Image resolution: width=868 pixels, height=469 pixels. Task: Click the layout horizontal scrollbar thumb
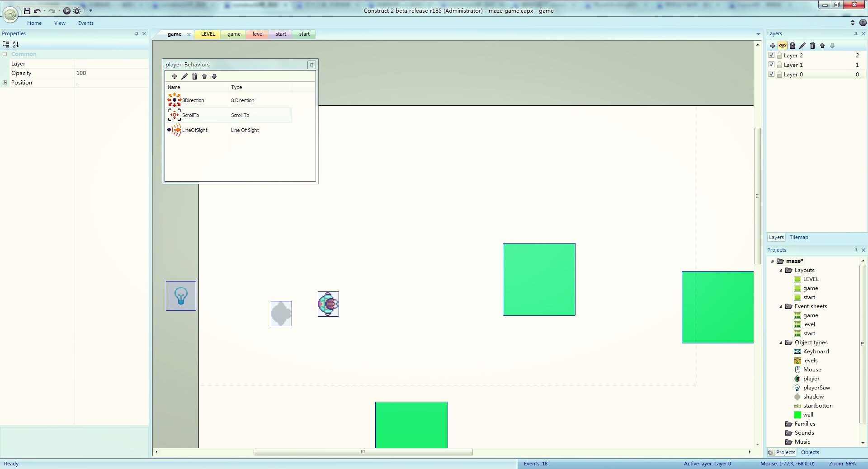tap(363, 452)
